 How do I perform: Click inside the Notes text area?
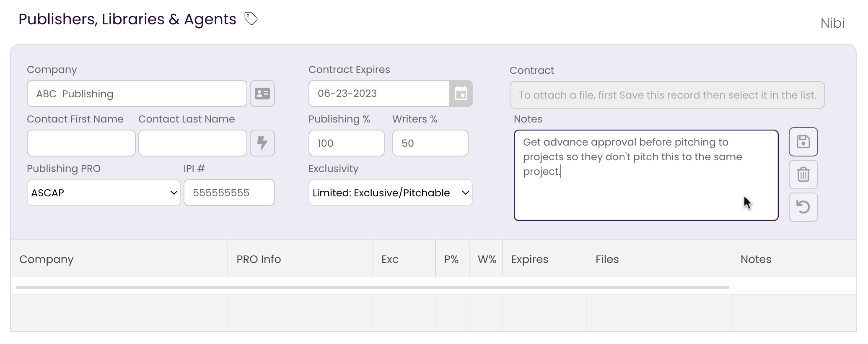(646, 175)
